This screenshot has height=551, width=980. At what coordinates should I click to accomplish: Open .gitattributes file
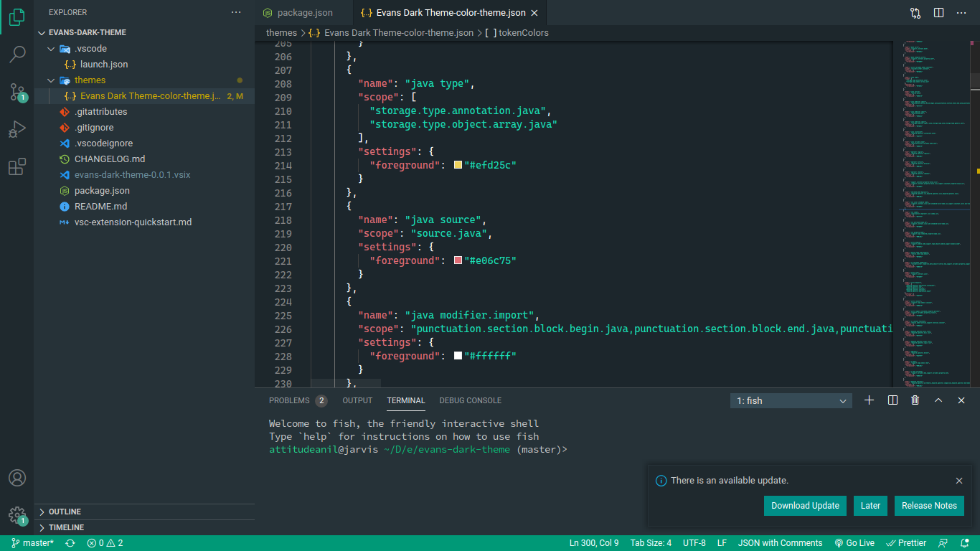[x=144, y=112]
